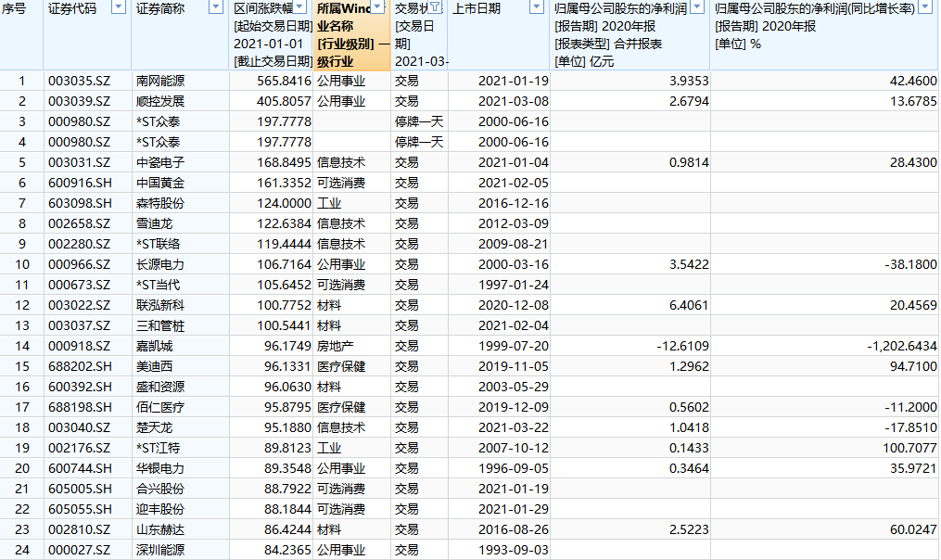Click the net profit value 3.9353

coord(689,81)
